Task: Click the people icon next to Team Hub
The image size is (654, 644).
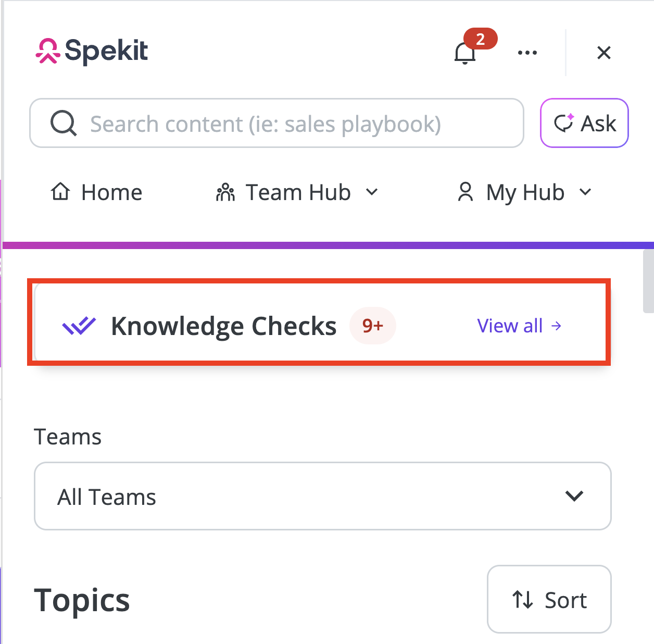Action: [225, 192]
